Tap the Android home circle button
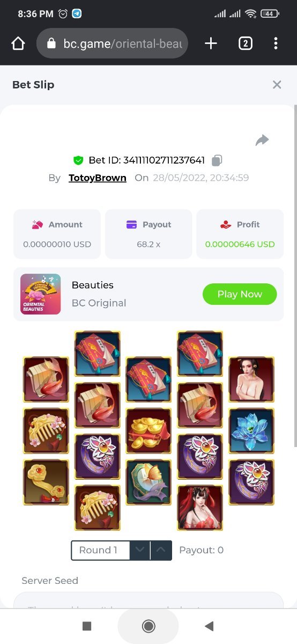This screenshot has height=644, width=297. click(x=148, y=626)
